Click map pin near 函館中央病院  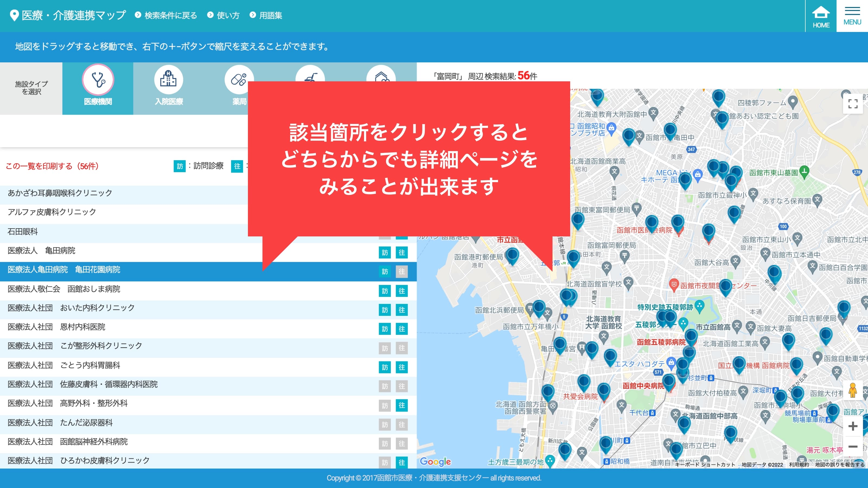[x=669, y=383]
